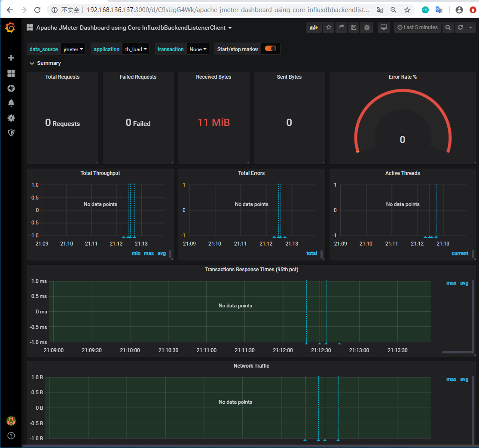
Task: Open the Received Bytes panel title
Action: pyautogui.click(x=214, y=77)
